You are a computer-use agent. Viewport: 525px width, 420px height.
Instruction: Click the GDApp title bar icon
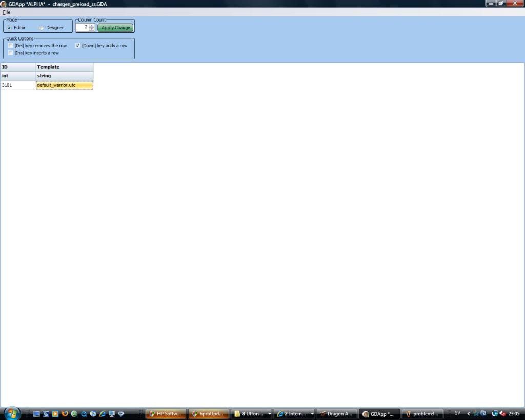(4, 4)
